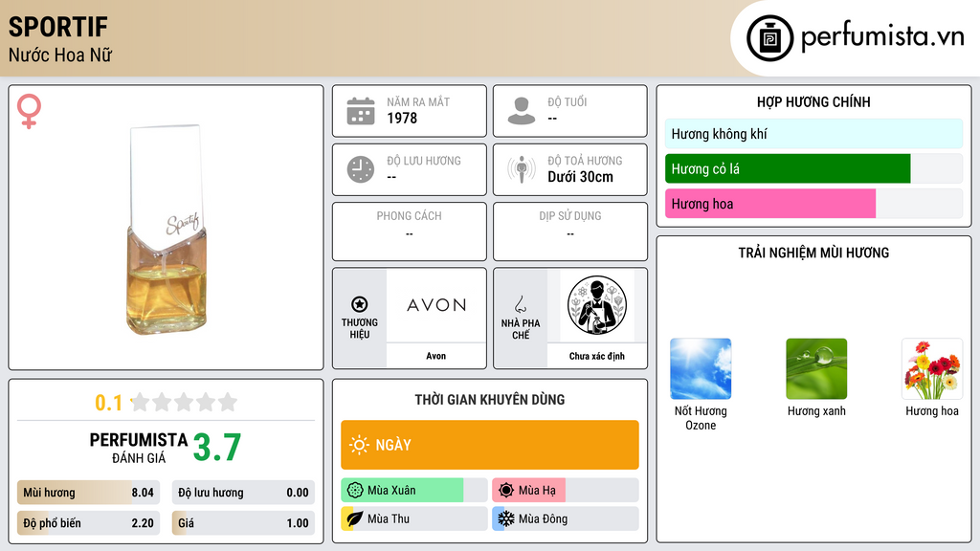Click the SPORTIF title heading

coord(58,27)
